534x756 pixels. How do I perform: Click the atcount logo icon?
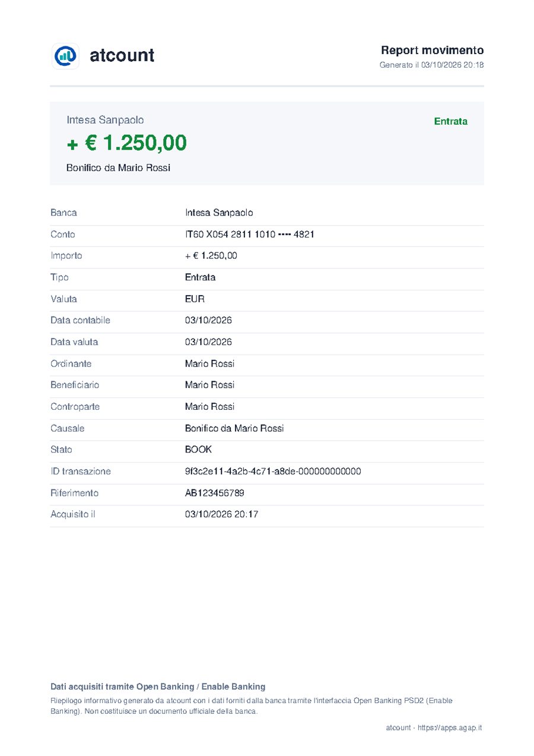(x=65, y=56)
